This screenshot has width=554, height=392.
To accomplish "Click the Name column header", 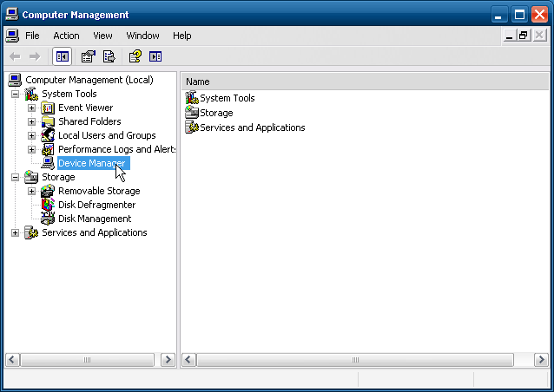I will coord(365,82).
